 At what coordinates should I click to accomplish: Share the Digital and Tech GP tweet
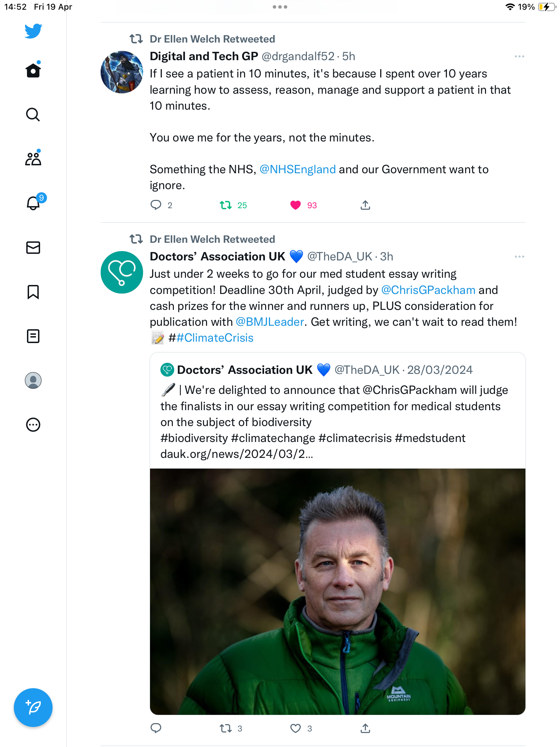pos(365,205)
